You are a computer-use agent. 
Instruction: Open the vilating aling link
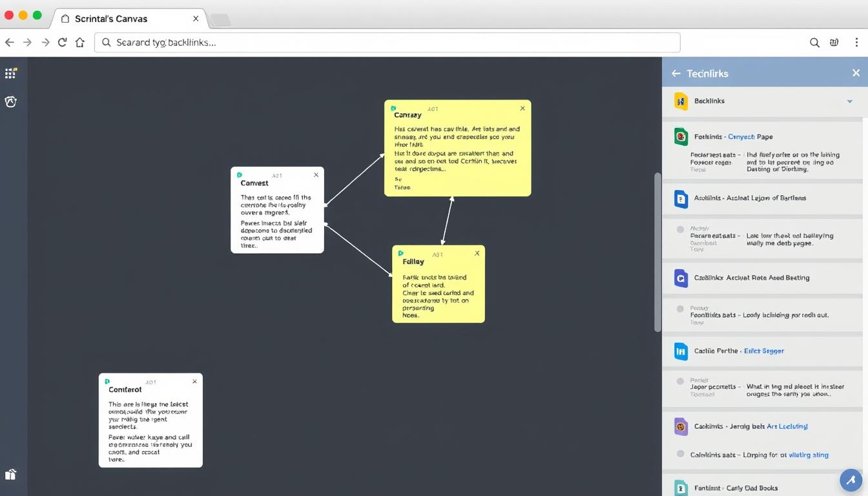809,455
